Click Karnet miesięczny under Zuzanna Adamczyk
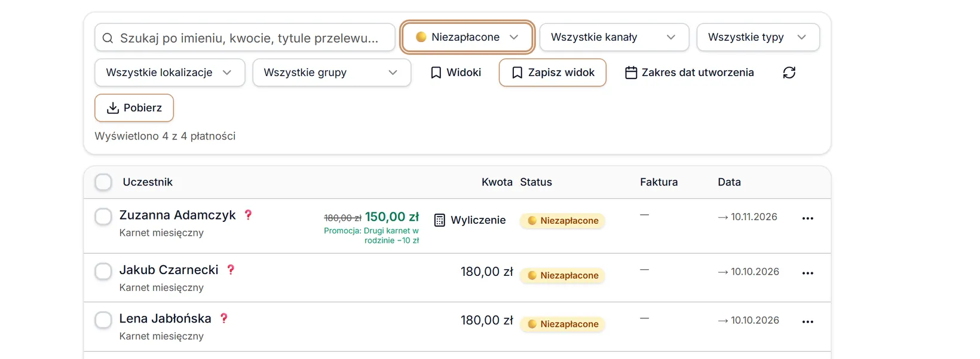 (161, 233)
